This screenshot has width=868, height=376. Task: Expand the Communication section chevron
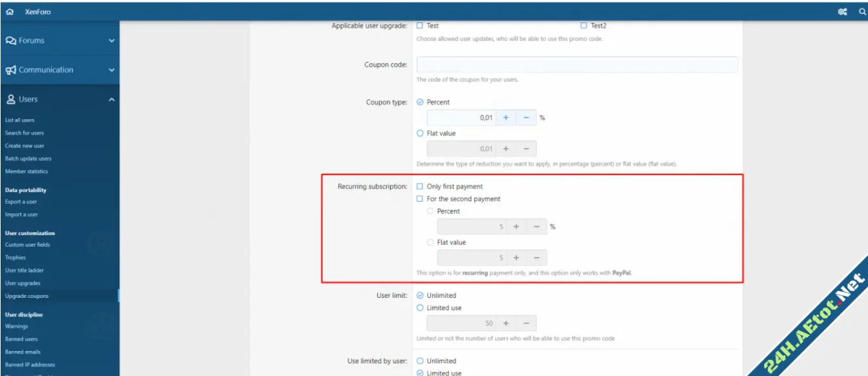pyautogui.click(x=111, y=70)
